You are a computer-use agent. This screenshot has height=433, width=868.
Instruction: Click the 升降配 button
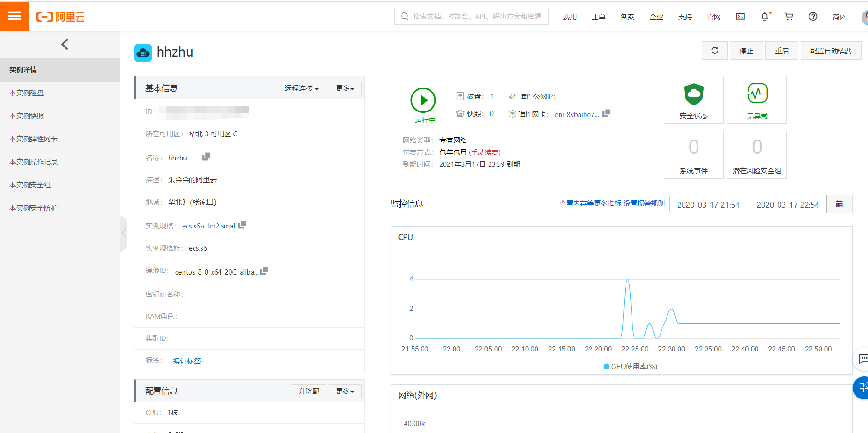[308, 391]
